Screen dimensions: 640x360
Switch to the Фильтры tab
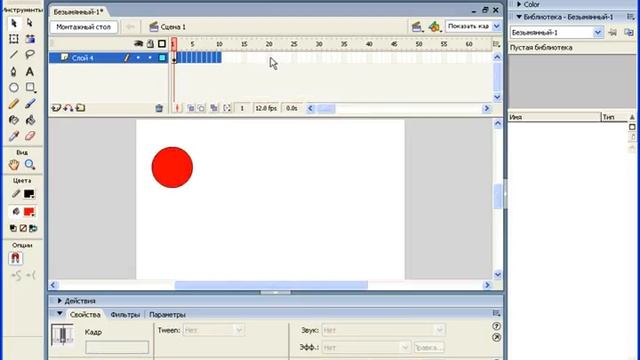(125, 315)
